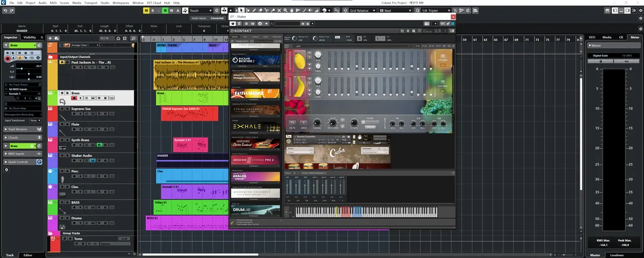The height and width of the screenshot is (258, 644).
Task: Open the Transport menu
Action: pyautogui.click(x=91, y=3)
